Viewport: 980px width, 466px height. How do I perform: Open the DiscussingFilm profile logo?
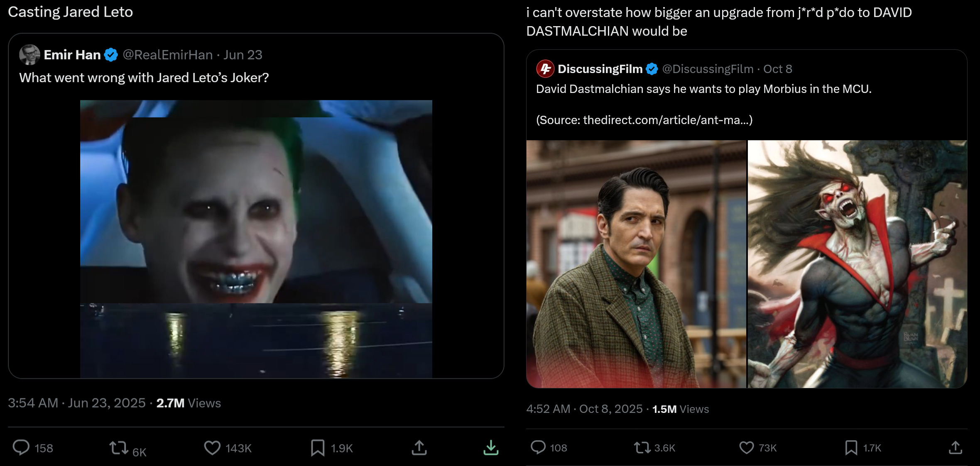pyautogui.click(x=545, y=69)
